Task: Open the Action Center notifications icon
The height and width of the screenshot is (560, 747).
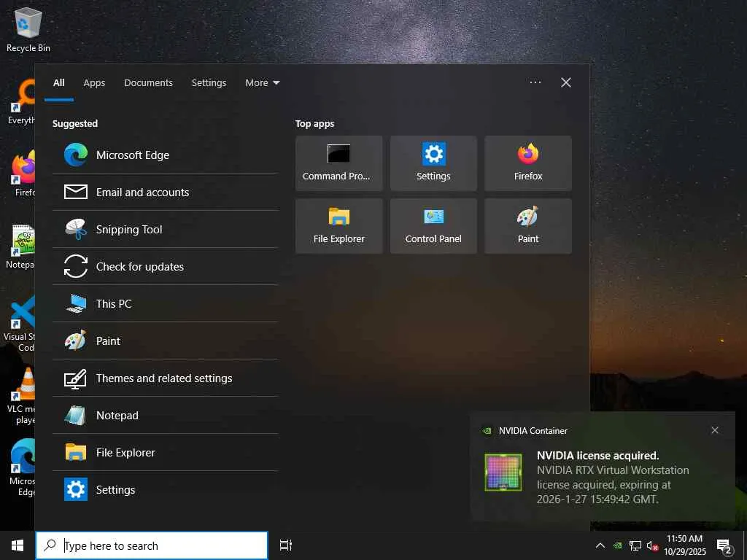Action: [724, 545]
